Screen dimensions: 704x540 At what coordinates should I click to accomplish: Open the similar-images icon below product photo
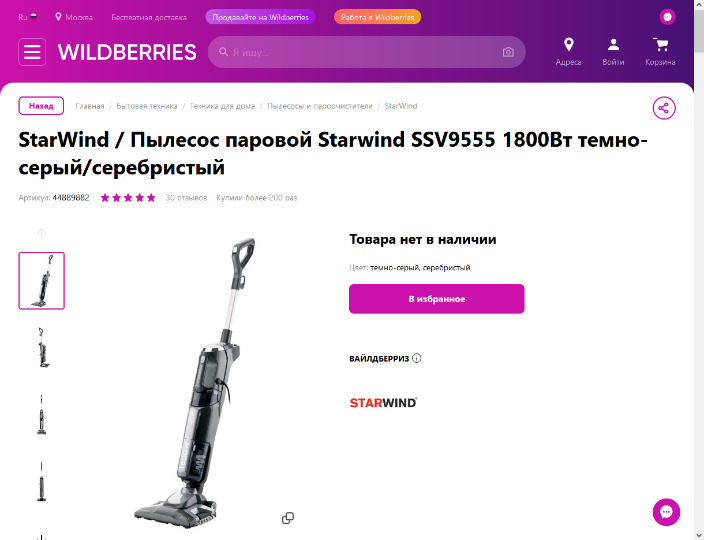tap(288, 518)
